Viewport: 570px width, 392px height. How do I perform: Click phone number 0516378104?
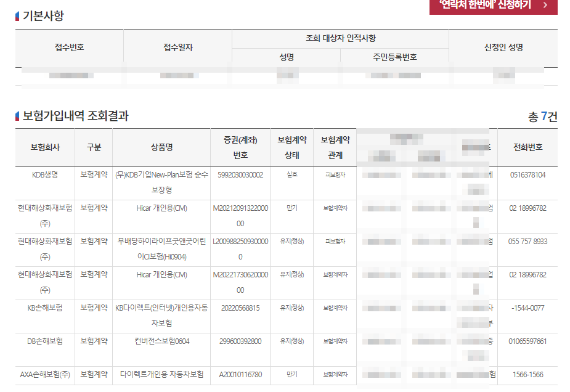pos(528,175)
